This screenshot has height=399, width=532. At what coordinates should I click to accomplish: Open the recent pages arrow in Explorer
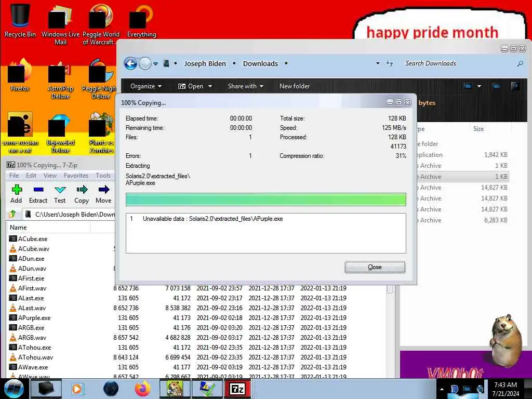[155, 64]
